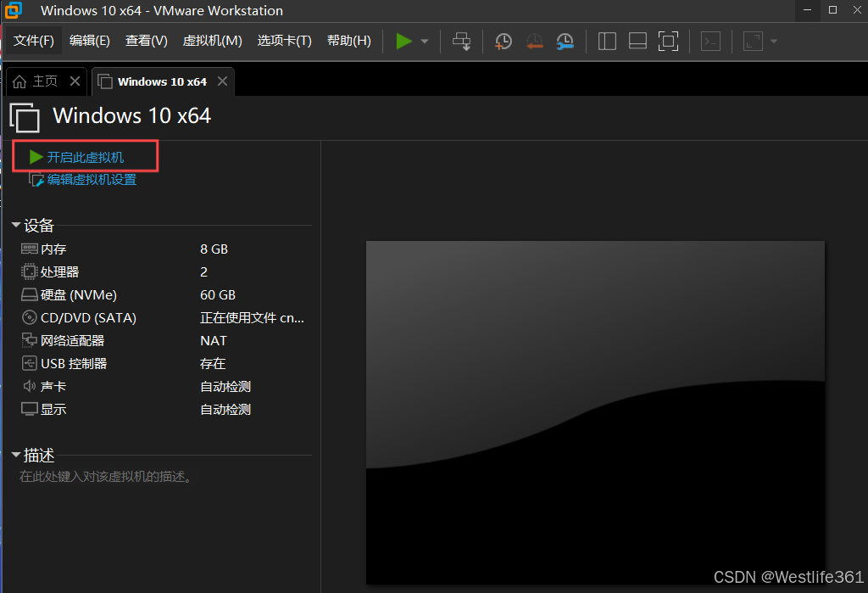868x593 pixels.
Task: Open the power options dropdown arrow
Action: [424, 41]
